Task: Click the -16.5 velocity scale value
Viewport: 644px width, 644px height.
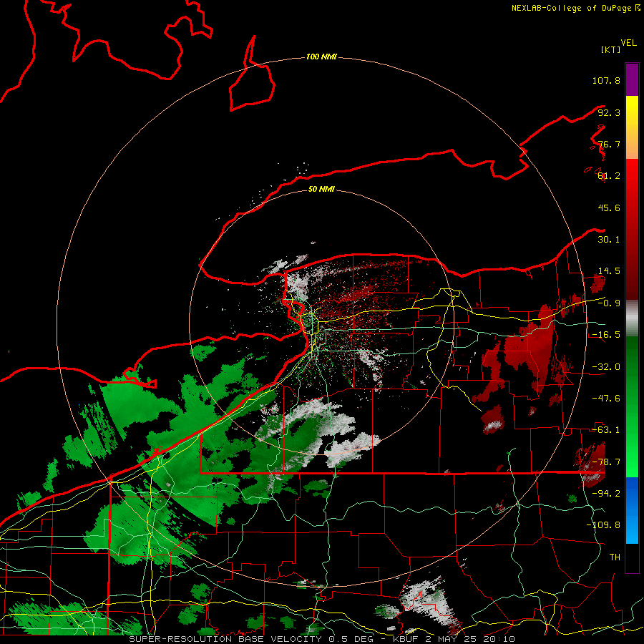Action: (x=606, y=335)
